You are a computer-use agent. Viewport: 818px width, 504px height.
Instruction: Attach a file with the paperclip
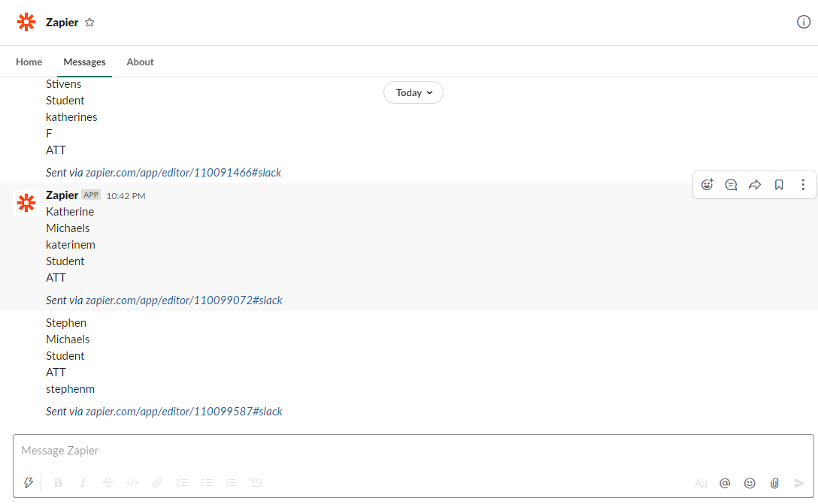774,483
